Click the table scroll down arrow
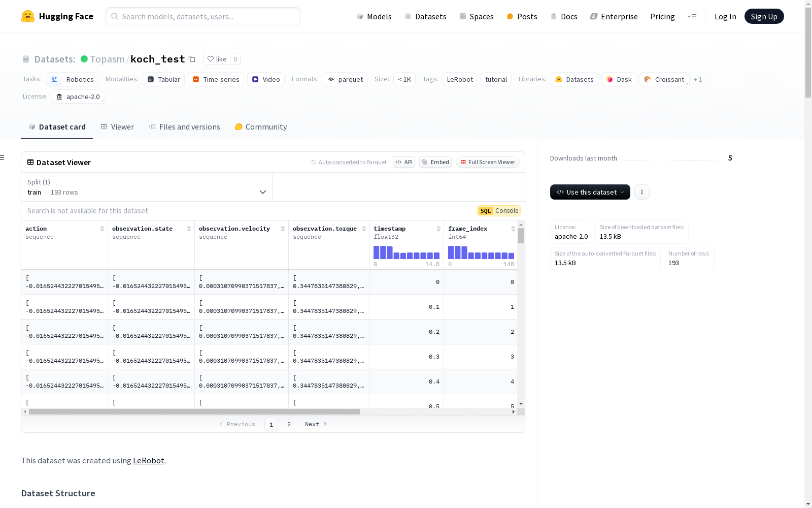This screenshot has width=812, height=508. (521, 404)
